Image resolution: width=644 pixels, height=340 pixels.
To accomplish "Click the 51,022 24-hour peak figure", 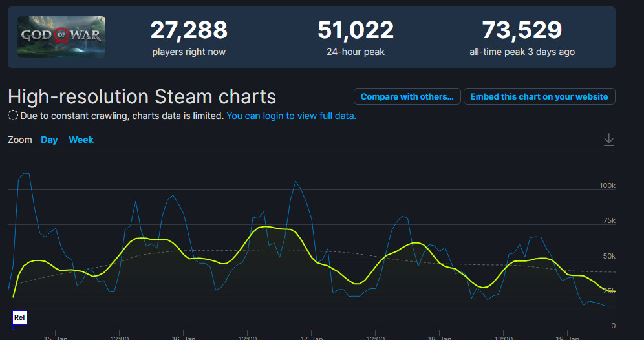I will click(x=356, y=30).
